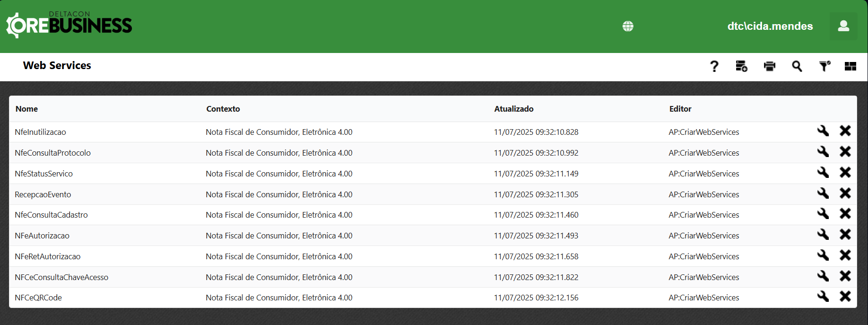Open the user profile avatar icon
Image resolution: width=868 pixels, height=325 pixels.
coord(843,26)
